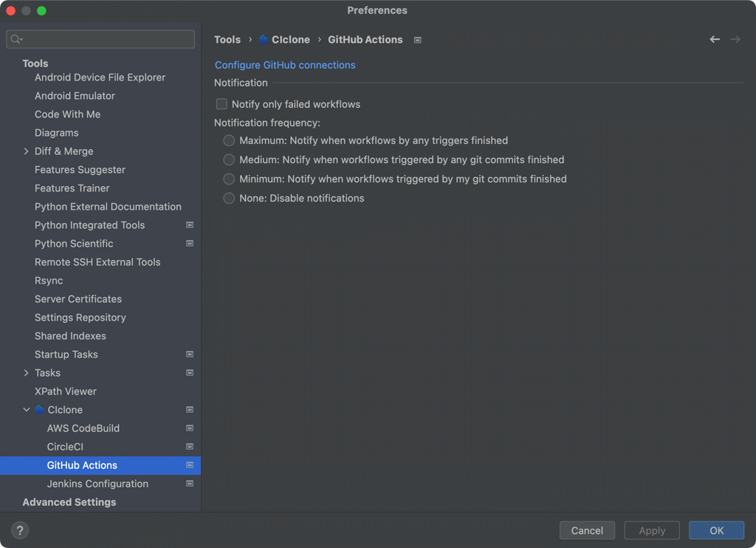Open help with the question mark button
This screenshot has height=548, width=756.
[20, 530]
